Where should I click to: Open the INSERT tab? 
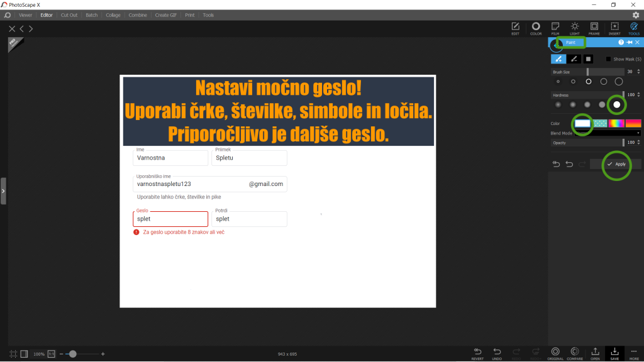click(x=614, y=29)
